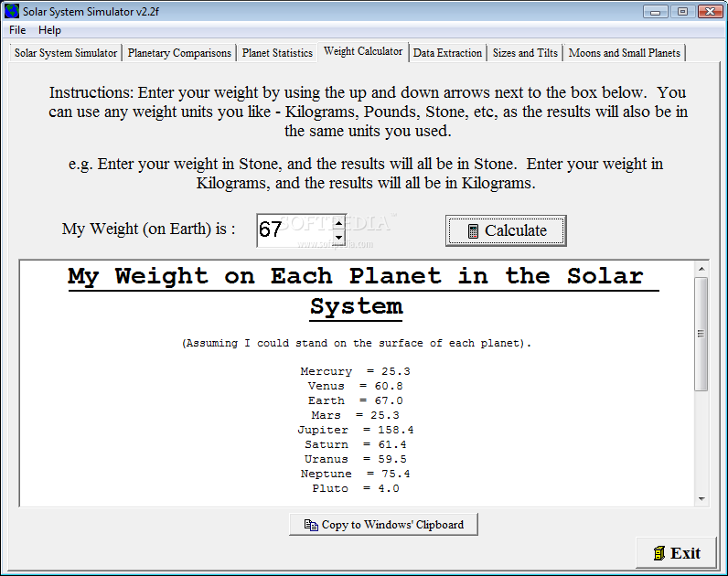Screen dimensions: 728x576
Task: Click the results scrollbar down arrow
Action: [701, 499]
